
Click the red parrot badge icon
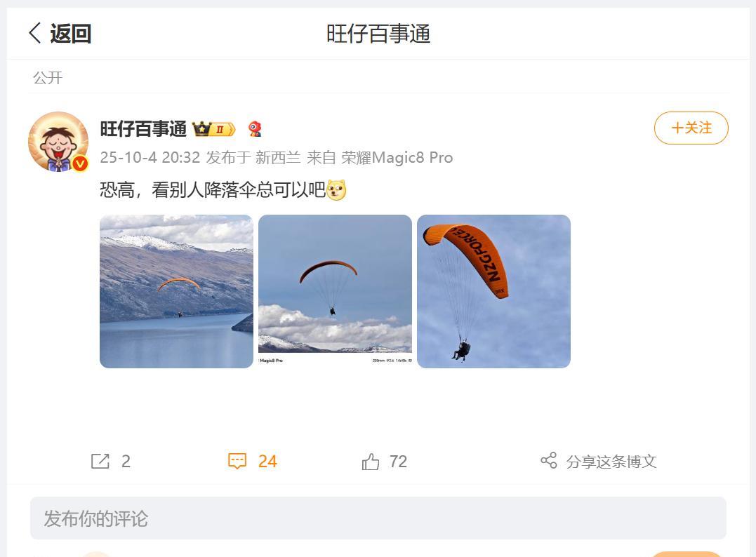(255, 129)
